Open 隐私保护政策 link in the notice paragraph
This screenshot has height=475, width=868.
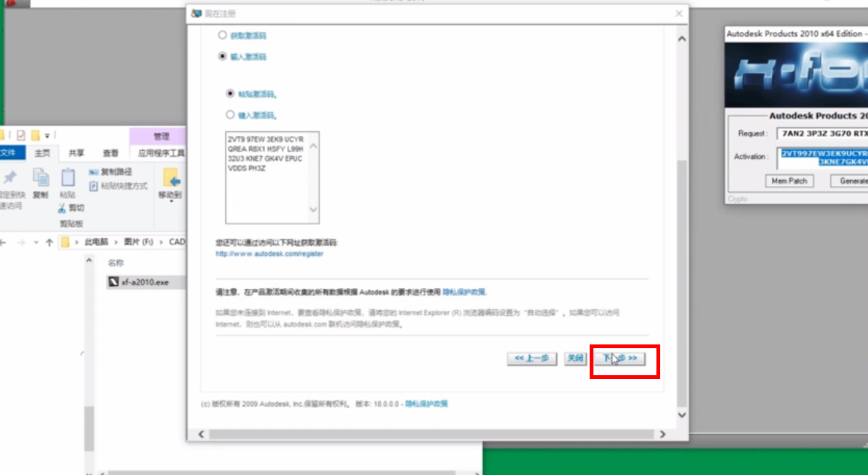[464, 292]
